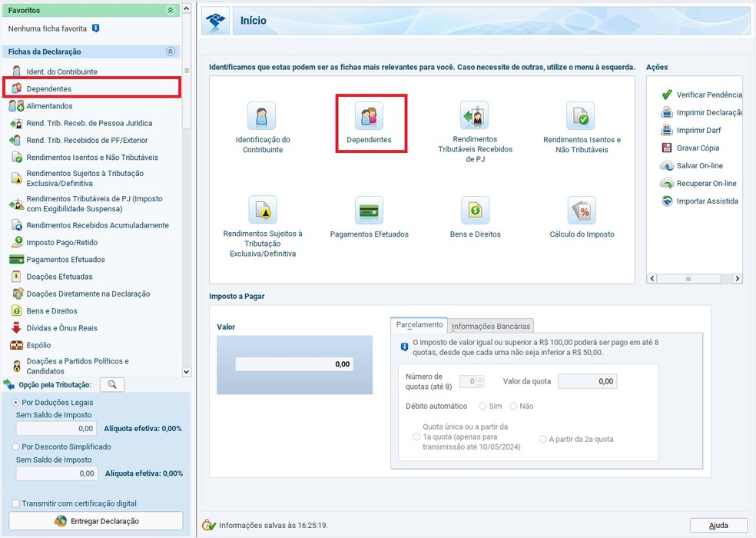This screenshot has height=538, width=756.
Task: Click the search magnifier beside Opção pela Tributação
Action: [x=112, y=384]
